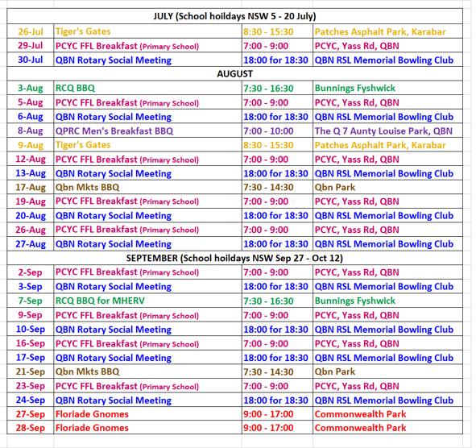This screenshot has height=448, width=476.
Task: Select PCYC FFL Breakfast in 2-Sep row
Action: point(148,272)
